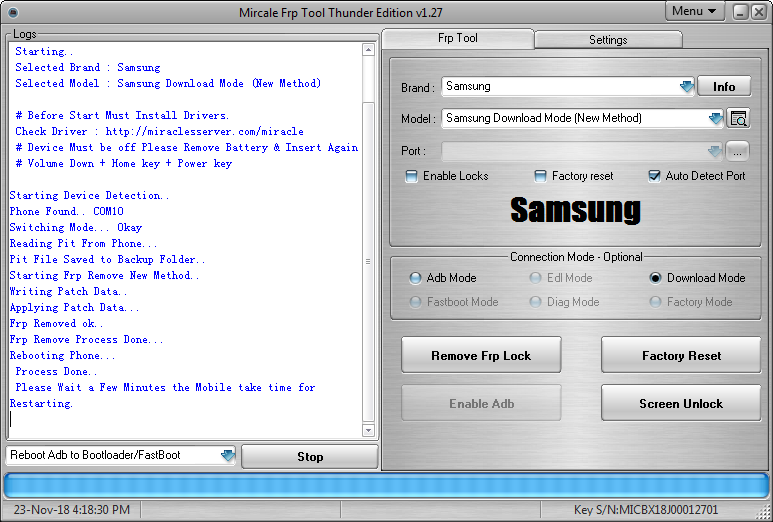This screenshot has width=773, height=522.
Task: Open the Menu dropdown in title bar
Action: point(694,11)
